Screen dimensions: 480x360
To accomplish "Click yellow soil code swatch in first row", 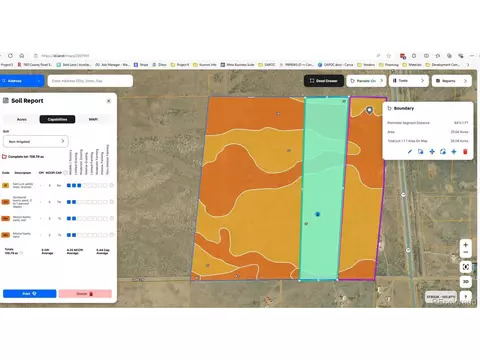I will click(x=6, y=185).
